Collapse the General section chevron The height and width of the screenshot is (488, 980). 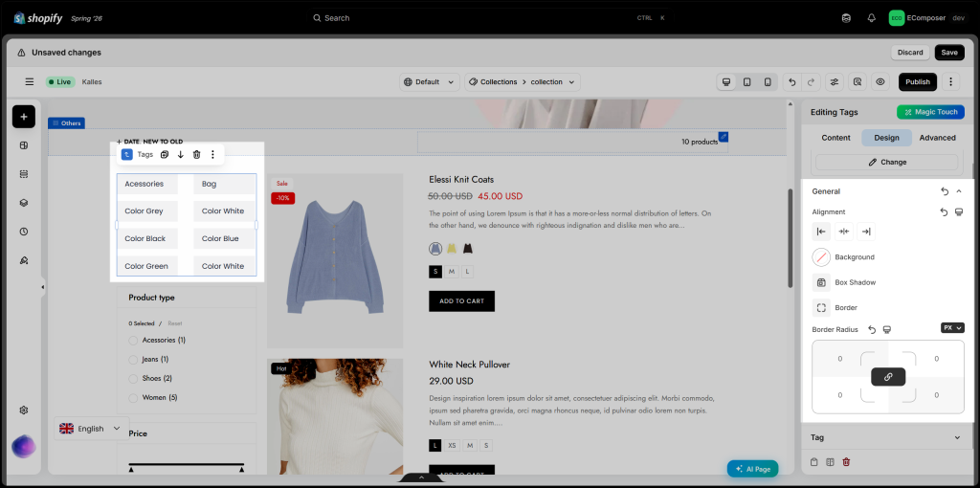point(959,191)
